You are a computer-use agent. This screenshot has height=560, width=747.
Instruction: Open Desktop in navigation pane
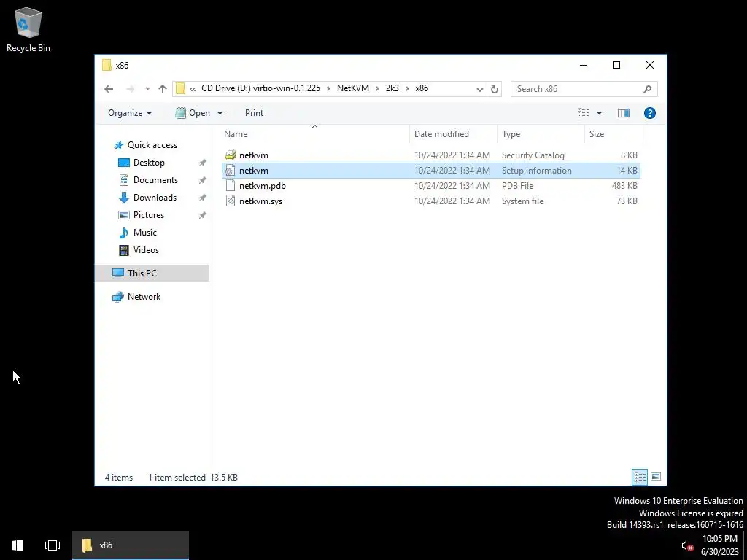tap(149, 163)
